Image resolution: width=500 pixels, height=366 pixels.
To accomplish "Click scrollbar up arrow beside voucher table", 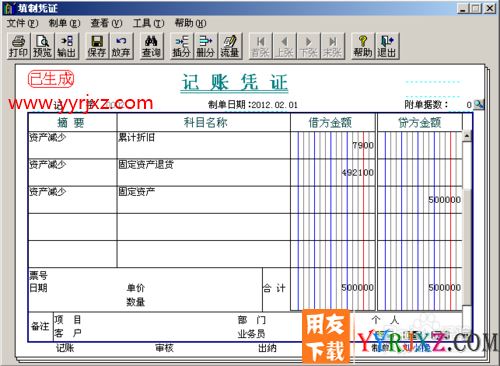I will [467, 136].
